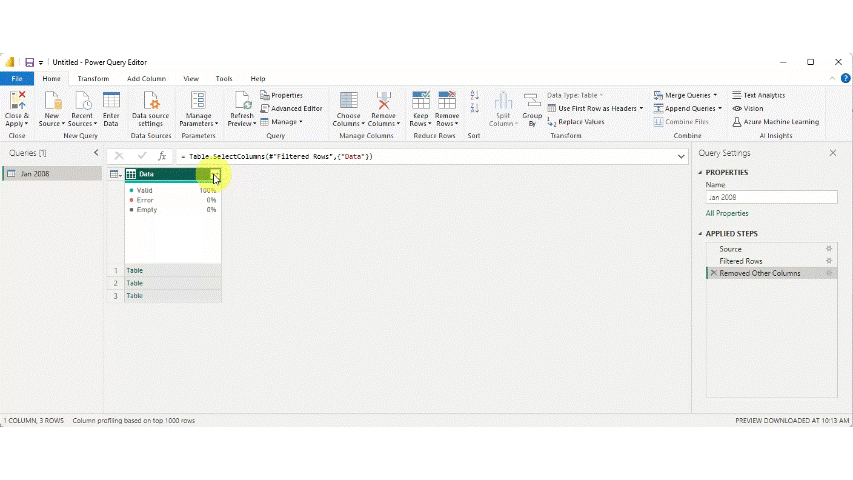
Task: Click the query Name input field
Action: coord(771,197)
